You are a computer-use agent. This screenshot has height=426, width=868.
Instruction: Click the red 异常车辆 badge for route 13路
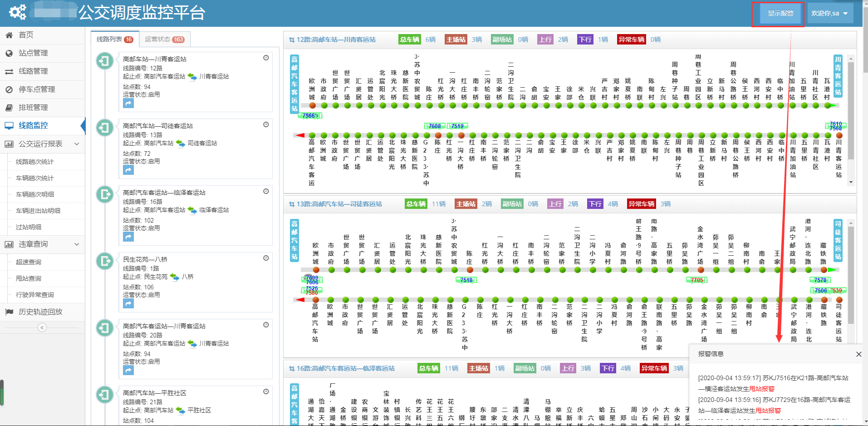click(x=641, y=204)
